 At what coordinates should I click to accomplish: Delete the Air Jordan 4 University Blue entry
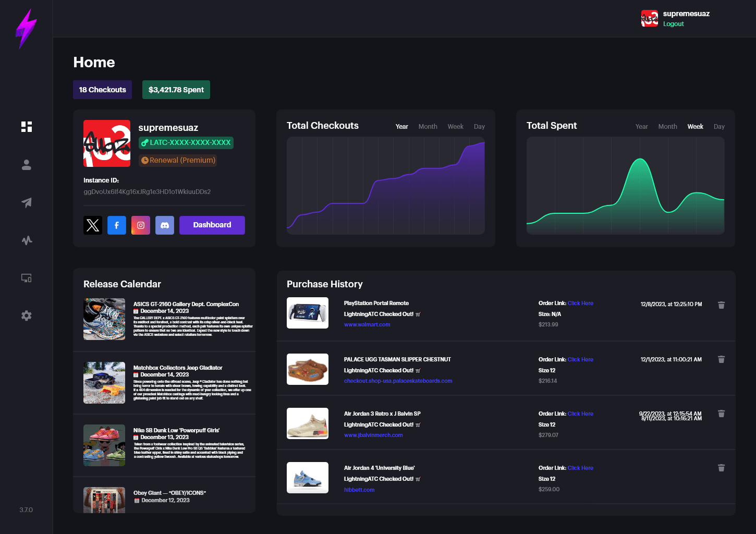[x=721, y=468]
